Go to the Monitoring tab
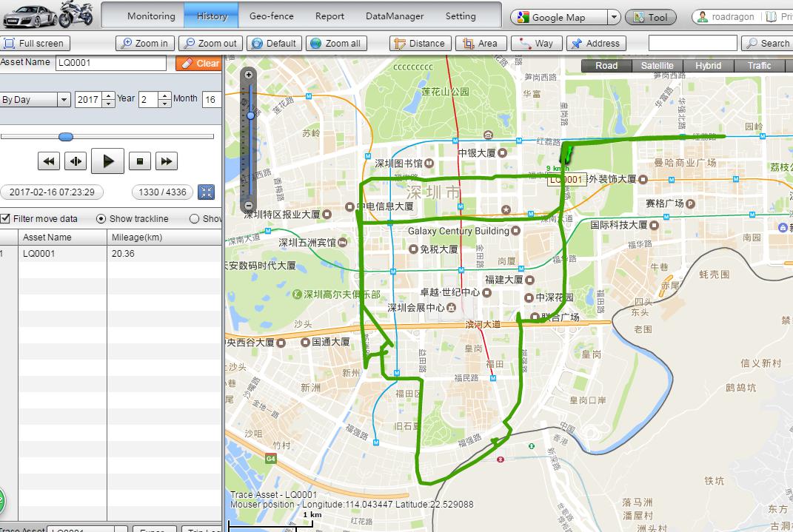Image resolution: width=793 pixels, height=532 pixels. (x=151, y=16)
